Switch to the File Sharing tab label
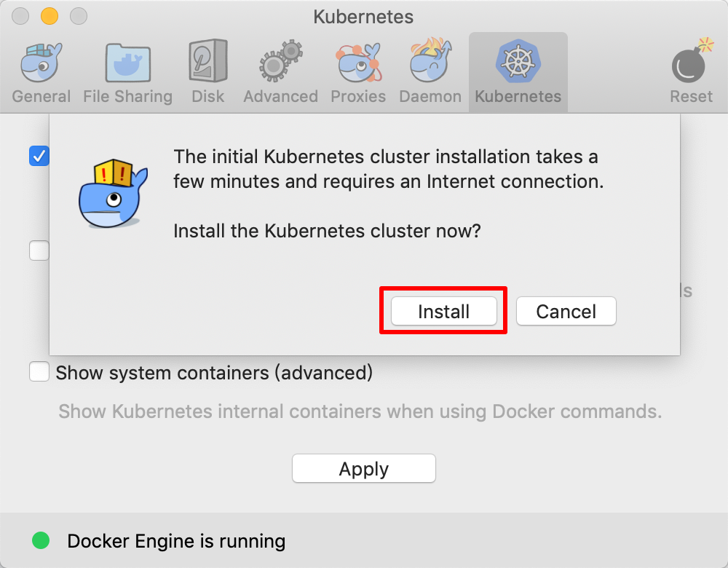This screenshot has width=728, height=568. 127,96
